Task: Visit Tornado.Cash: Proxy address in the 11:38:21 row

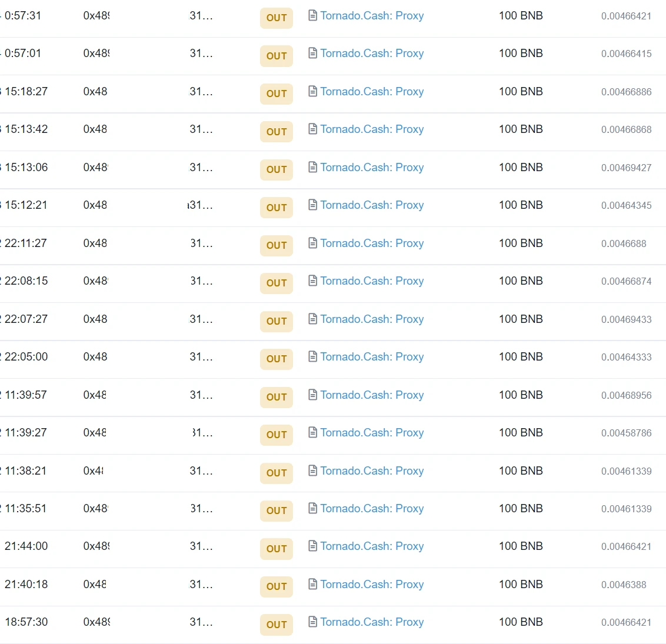Action: click(372, 471)
